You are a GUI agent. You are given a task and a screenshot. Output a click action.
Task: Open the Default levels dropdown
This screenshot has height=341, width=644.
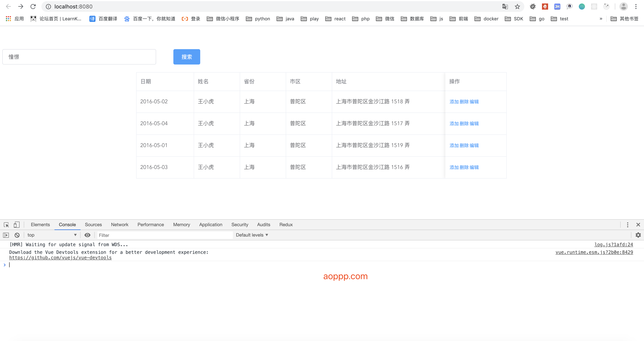(x=252, y=235)
